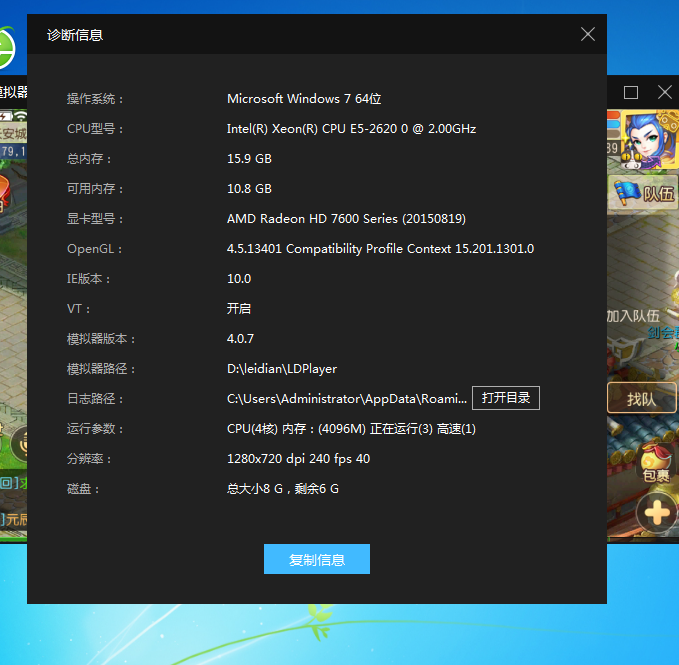Open log directory with 打开目录 button
The width and height of the screenshot is (679, 665).
pyautogui.click(x=506, y=398)
